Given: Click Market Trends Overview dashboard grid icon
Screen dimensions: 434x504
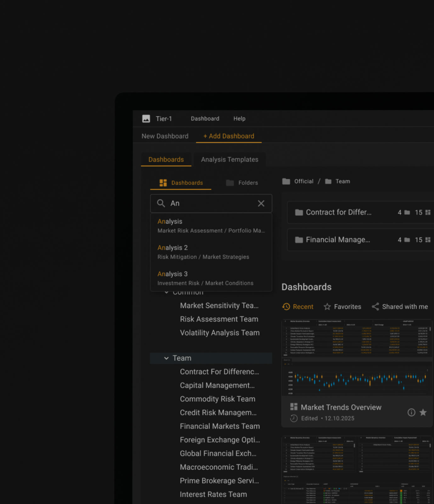Looking at the screenshot, I should (x=294, y=407).
